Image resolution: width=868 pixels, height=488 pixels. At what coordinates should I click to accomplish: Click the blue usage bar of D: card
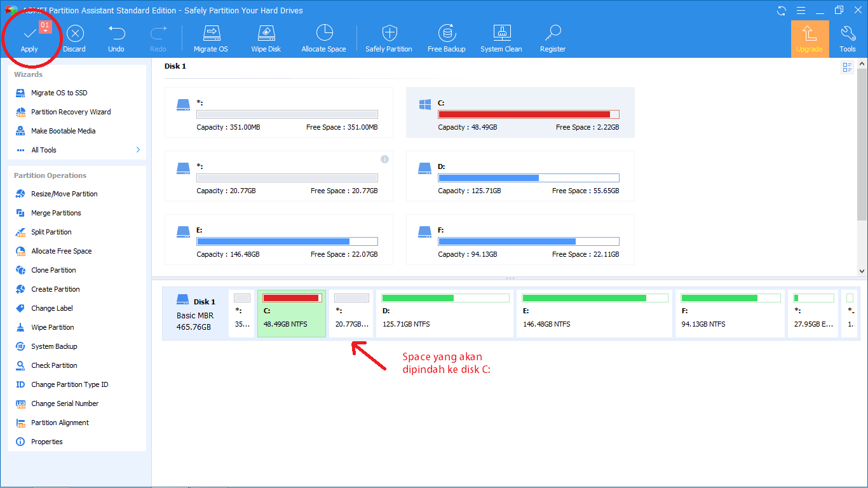click(529, 178)
